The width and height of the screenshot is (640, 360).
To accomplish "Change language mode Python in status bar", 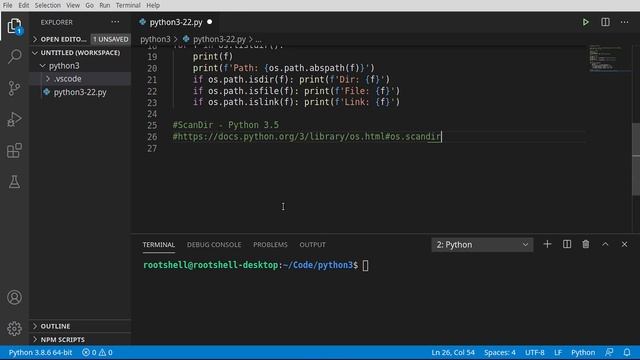I will click(x=583, y=352).
